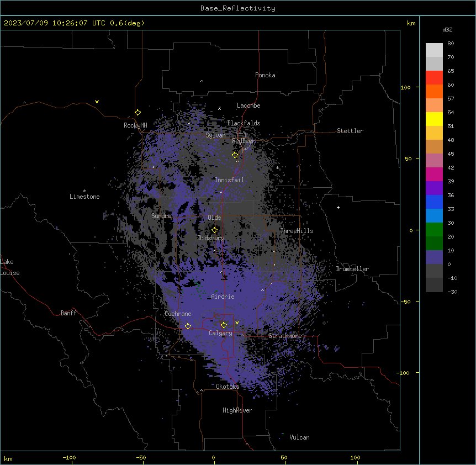Click the Stettler label

(x=350, y=131)
